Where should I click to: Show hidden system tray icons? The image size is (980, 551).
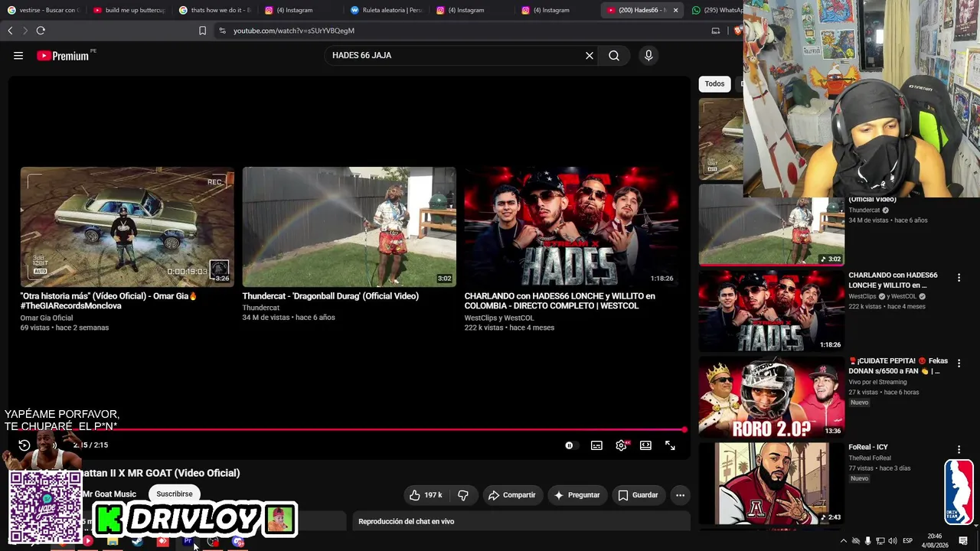844,541
